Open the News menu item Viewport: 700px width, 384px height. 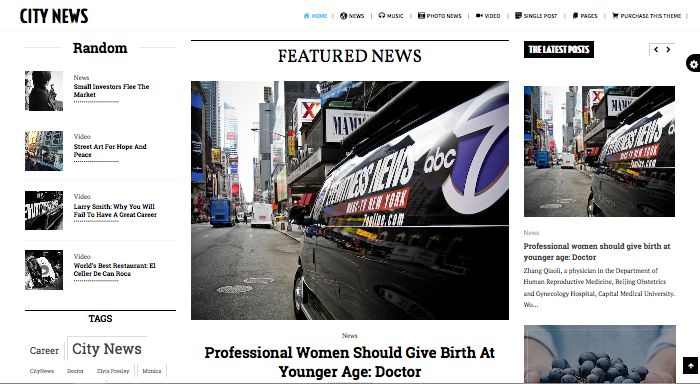(x=356, y=16)
